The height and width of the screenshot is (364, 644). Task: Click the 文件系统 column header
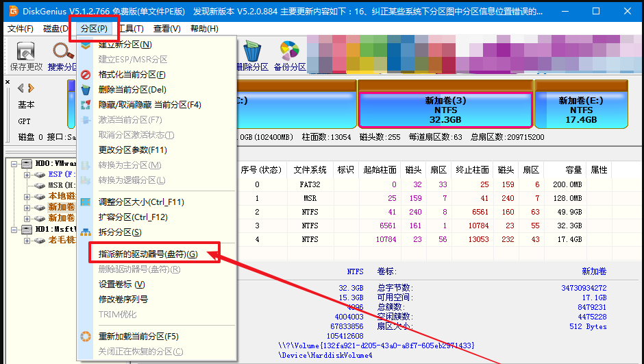(x=310, y=170)
